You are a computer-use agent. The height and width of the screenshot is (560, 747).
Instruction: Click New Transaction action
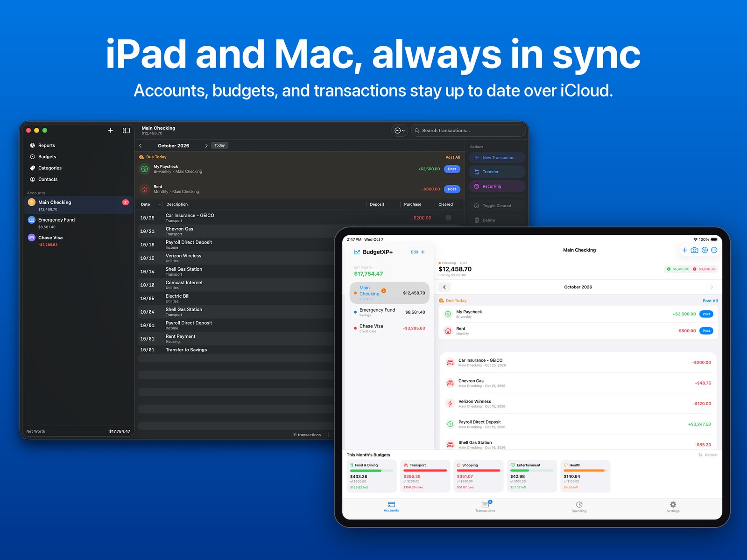pos(497,158)
